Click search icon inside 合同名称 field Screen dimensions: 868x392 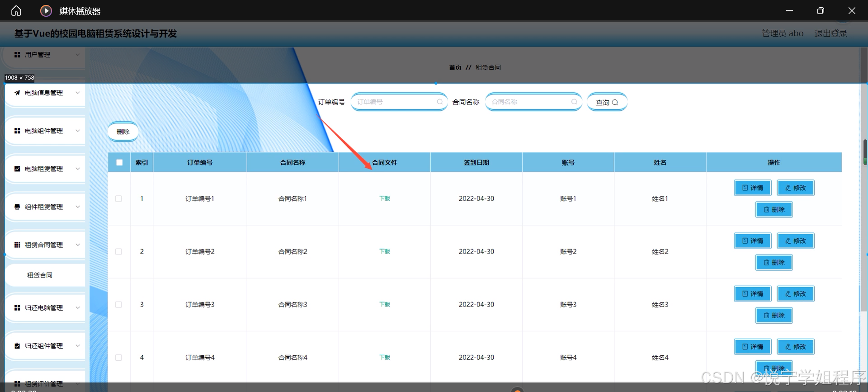[574, 102]
